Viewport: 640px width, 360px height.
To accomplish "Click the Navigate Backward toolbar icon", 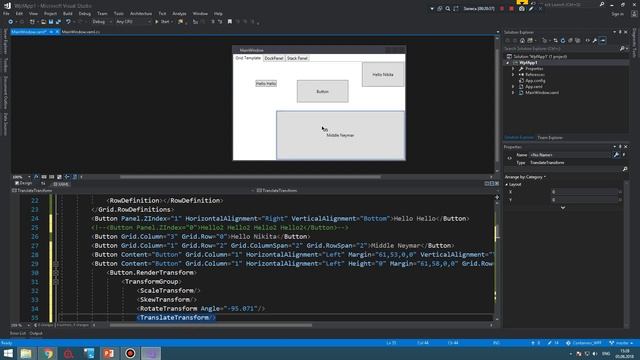I will 11,22.
